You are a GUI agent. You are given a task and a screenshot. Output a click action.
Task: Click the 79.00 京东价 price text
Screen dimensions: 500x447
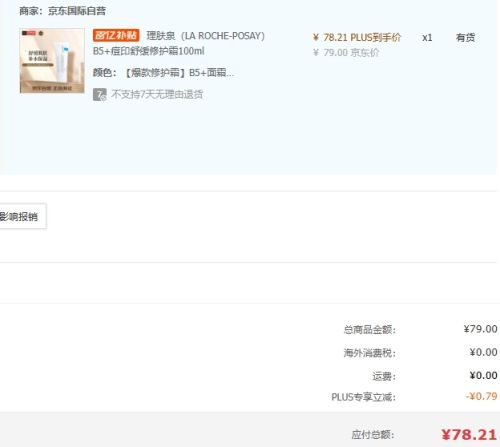tap(346, 53)
